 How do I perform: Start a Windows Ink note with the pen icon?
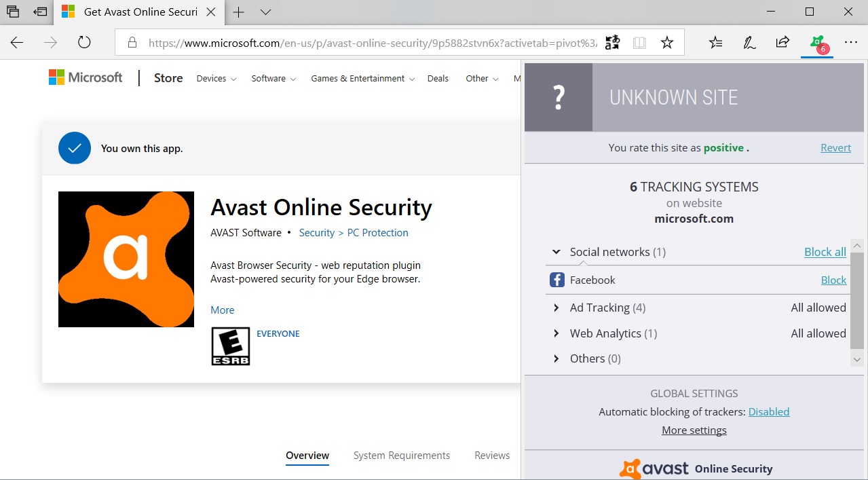click(749, 42)
